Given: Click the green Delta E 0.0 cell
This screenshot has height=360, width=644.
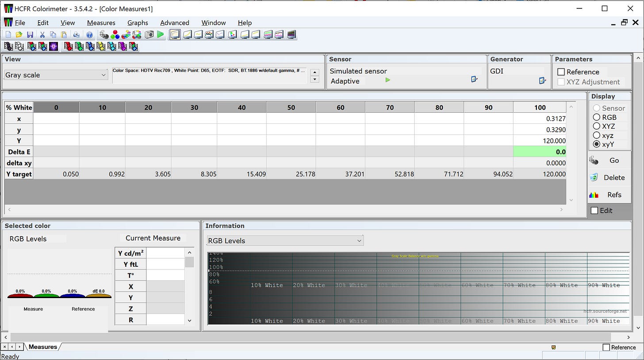Looking at the screenshot, I should click(540, 152).
